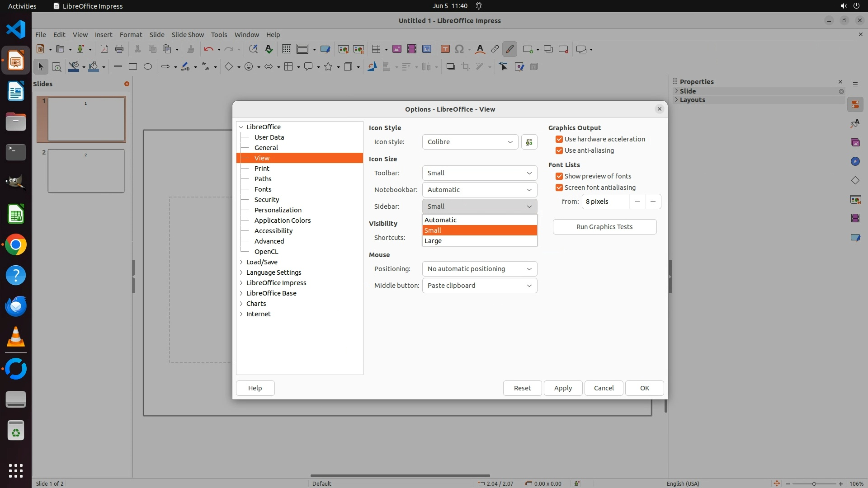This screenshot has height=488, width=868.
Task: Select the Ellipse shape tool
Action: pos(148,67)
